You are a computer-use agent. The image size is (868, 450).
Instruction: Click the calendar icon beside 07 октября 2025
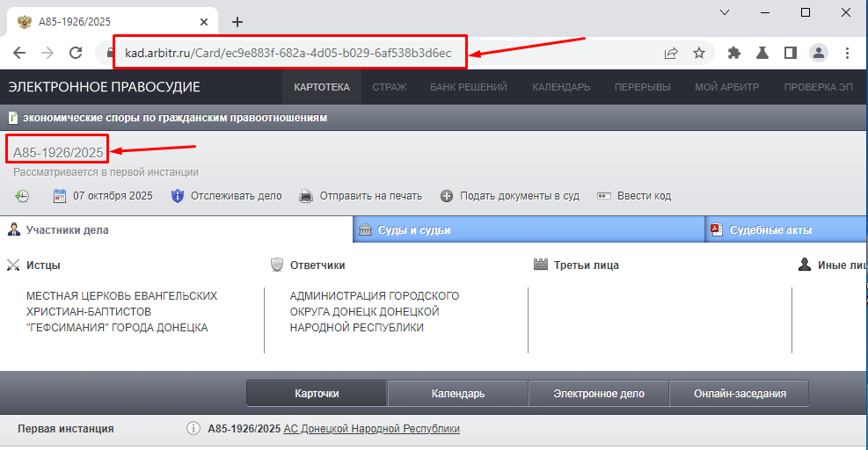coord(61,196)
